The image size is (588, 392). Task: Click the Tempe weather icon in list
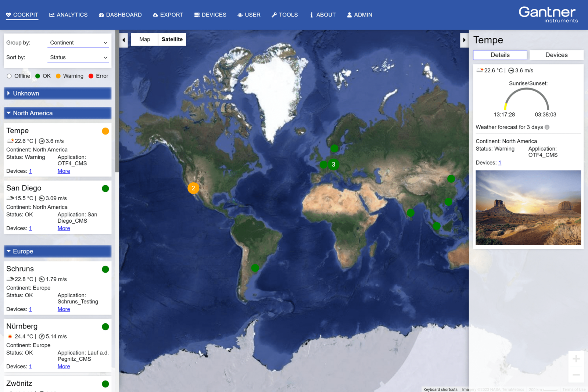[10, 141]
